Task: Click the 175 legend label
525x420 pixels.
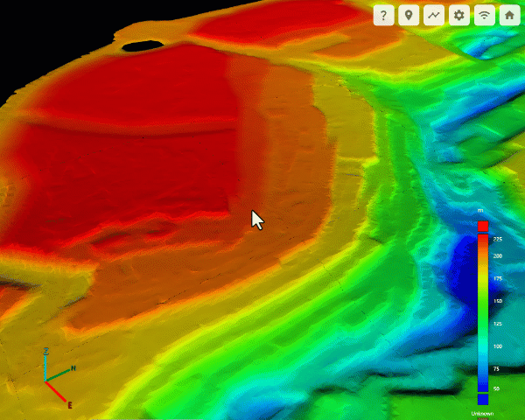Action: 498,278
